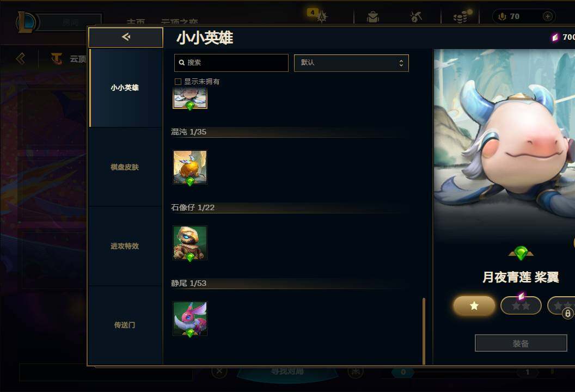Screen dimensions: 575x392
Task: Open the loot backpack icon in top bar
Action: (372, 17)
